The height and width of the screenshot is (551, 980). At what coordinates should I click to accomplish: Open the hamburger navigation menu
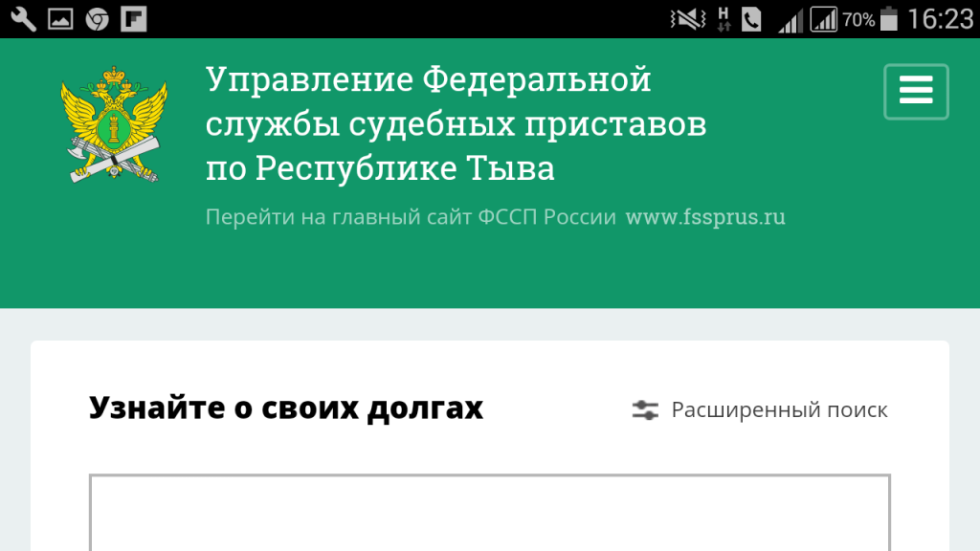[916, 91]
